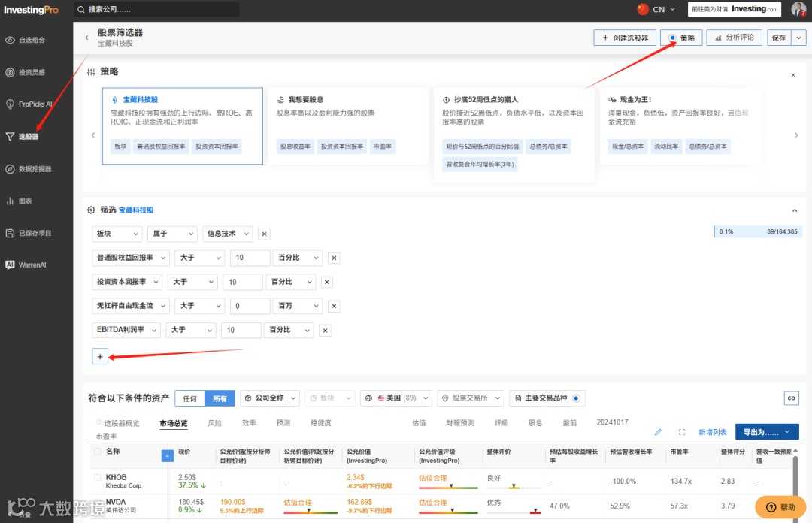Open the 百万 unit dropdown
812x523 pixels.
pos(298,306)
